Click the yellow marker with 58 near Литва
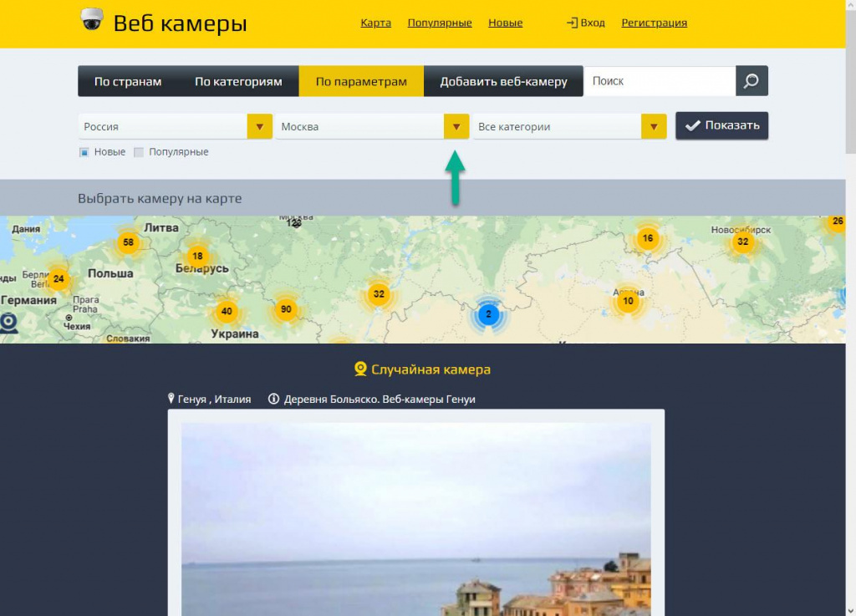 click(x=128, y=243)
